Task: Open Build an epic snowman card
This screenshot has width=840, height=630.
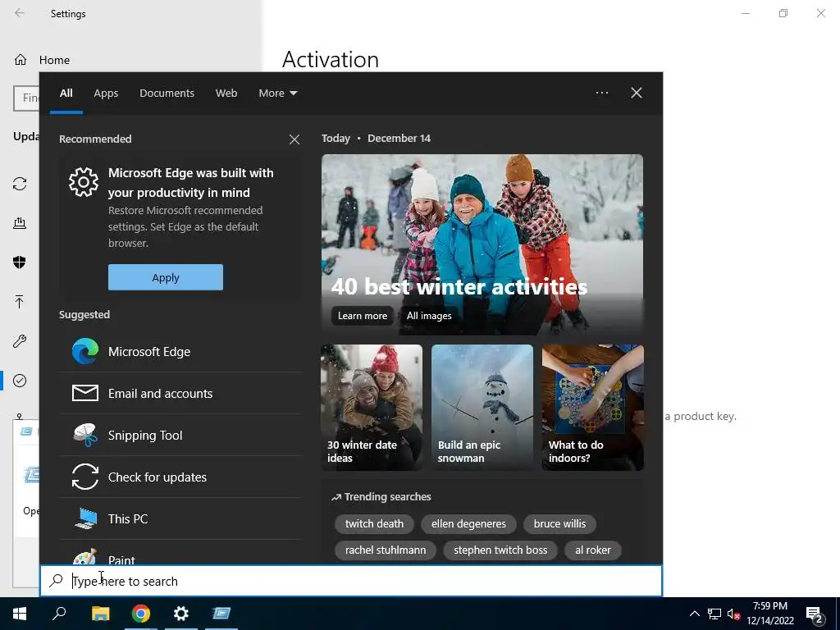Action: click(482, 408)
